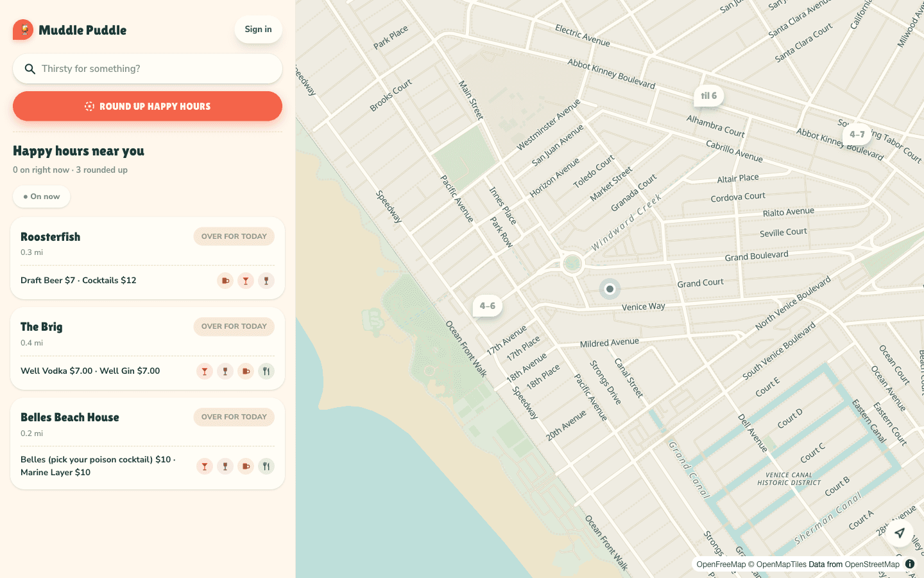Screen dimensions: 924x578
Task: Click 'Marine Layer $10' deals text
Action: click(55, 473)
